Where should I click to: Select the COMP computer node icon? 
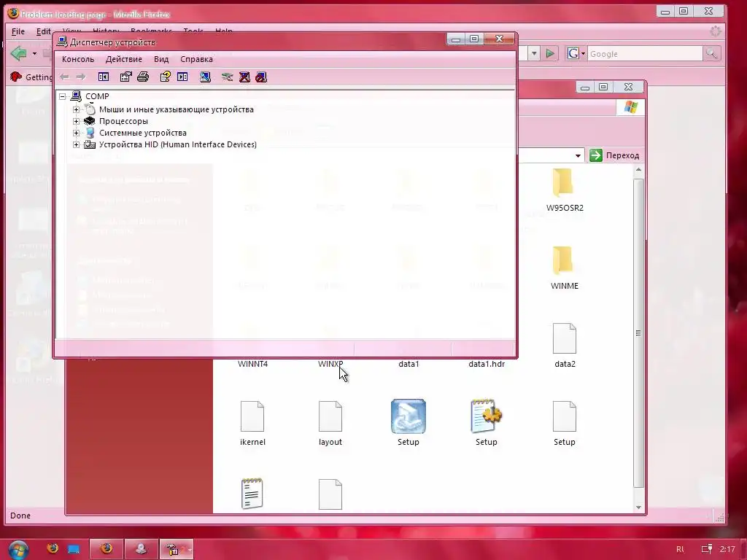pyautogui.click(x=76, y=96)
